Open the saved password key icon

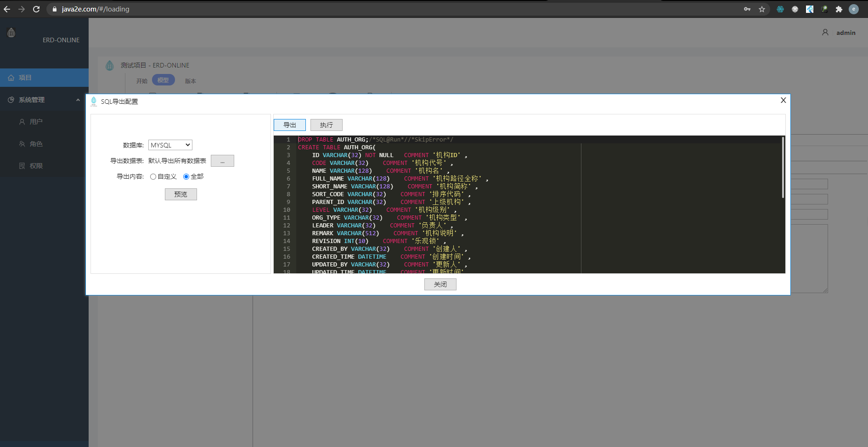[747, 9]
